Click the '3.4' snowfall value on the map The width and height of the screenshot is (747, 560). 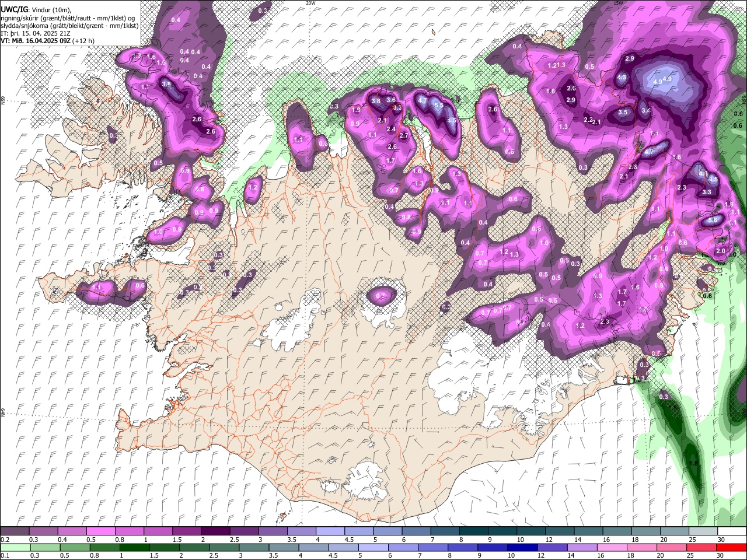point(645,110)
